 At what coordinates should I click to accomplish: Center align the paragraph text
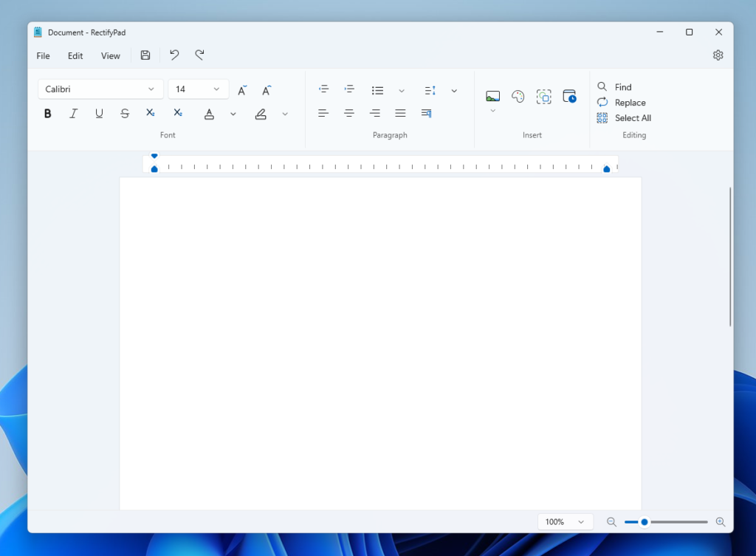click(x=349, y=113)
